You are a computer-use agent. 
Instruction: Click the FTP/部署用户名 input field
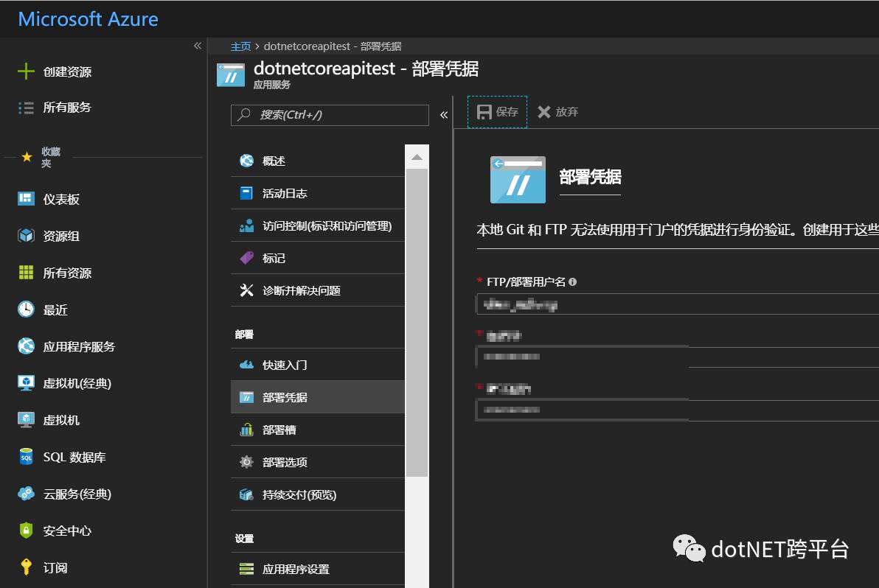point(677,304)
